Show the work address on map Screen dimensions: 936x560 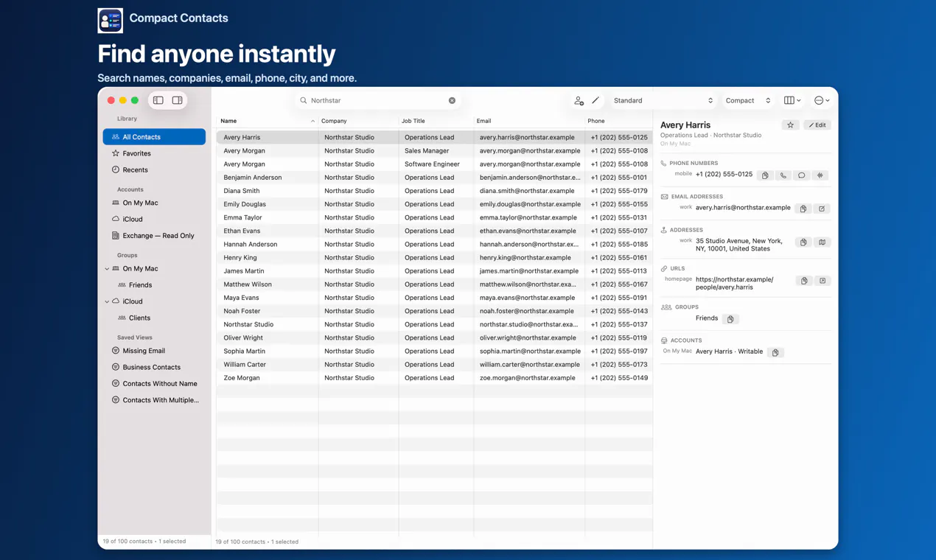(822, 242)
